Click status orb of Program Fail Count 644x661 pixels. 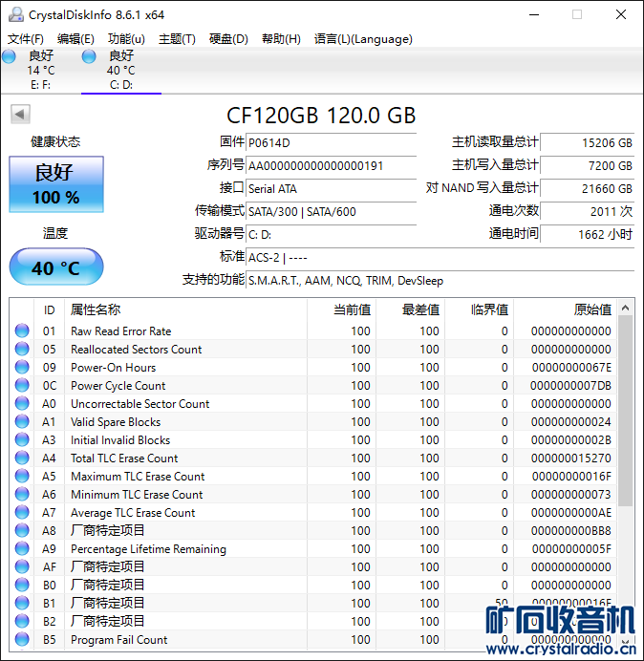coord(22,639)
